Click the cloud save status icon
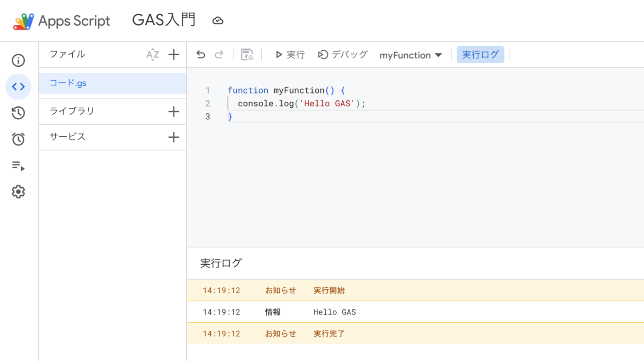644x361 pixels. [218, 21]
